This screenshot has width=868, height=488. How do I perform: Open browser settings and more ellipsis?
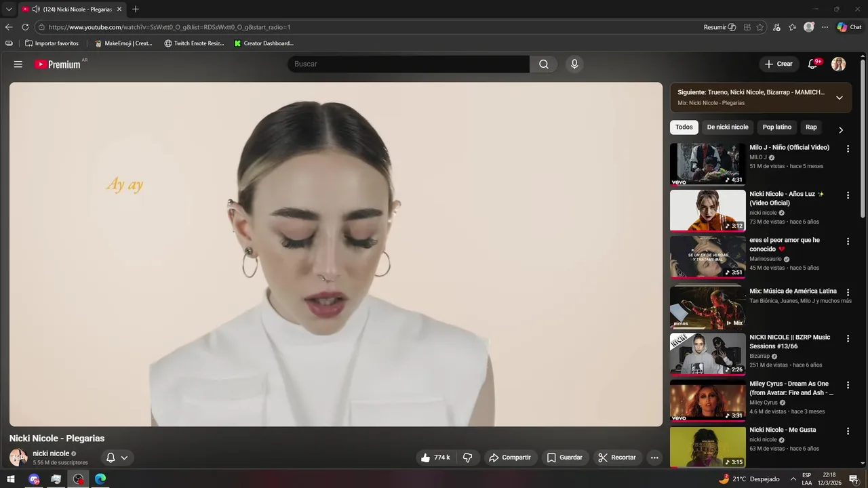point(825,27)
